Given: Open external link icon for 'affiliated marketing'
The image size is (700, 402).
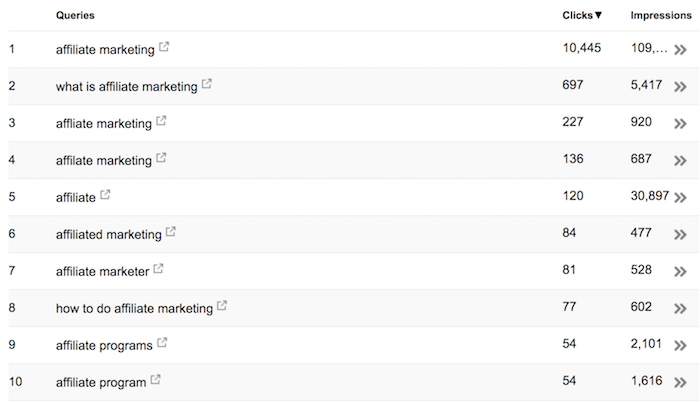Looking at the screenshot, I should pos(171,231).
